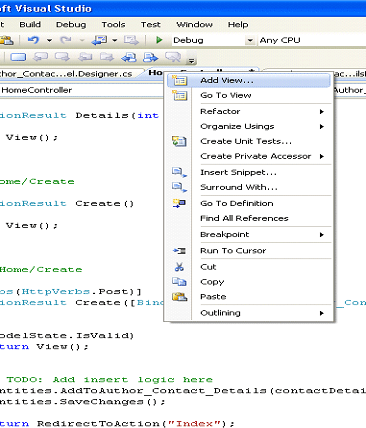Viewport: 366px width, 428px height.
Task: Expand the Outlining submenu
Action: pos(262,313)
